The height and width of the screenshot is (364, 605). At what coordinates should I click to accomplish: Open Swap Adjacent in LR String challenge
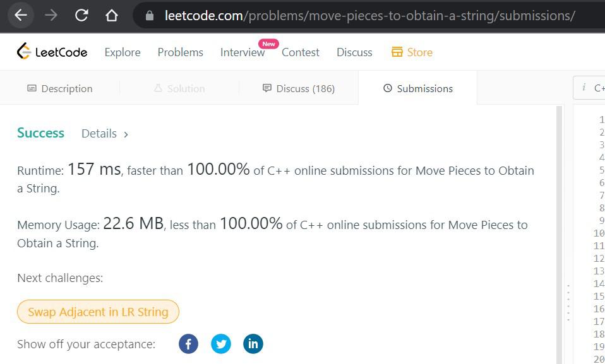(98, 312)
